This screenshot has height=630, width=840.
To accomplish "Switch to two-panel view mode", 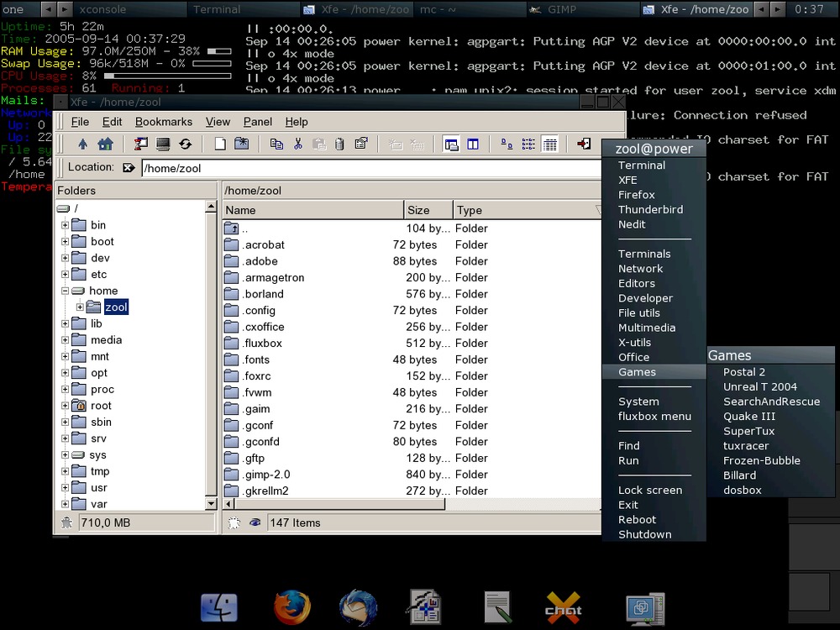I will tap(472, 144).
